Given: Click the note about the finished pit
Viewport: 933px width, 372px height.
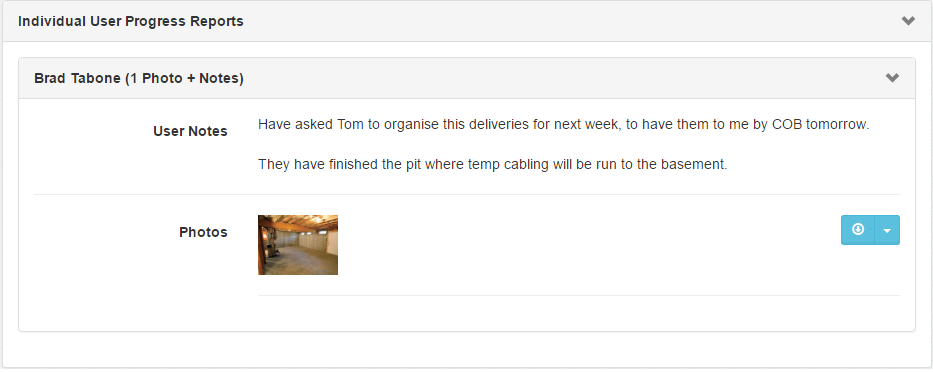Looking at the screenshot, I should tap(493, 165).
